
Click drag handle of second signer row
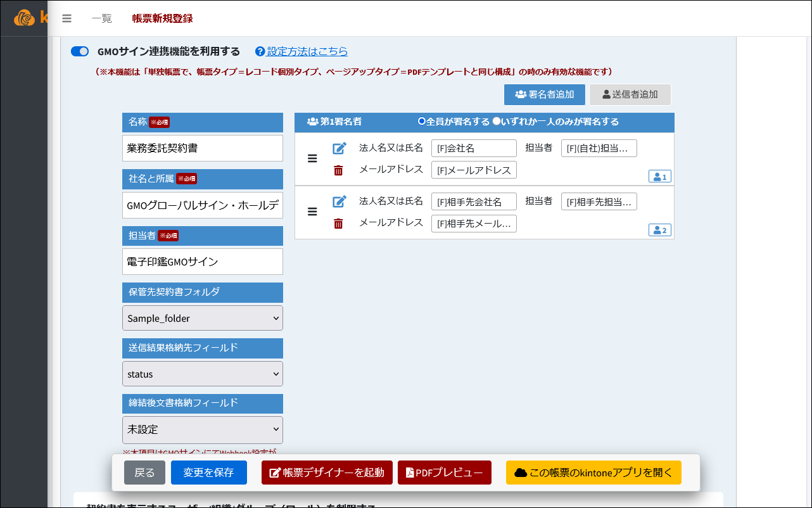[312, 212]
